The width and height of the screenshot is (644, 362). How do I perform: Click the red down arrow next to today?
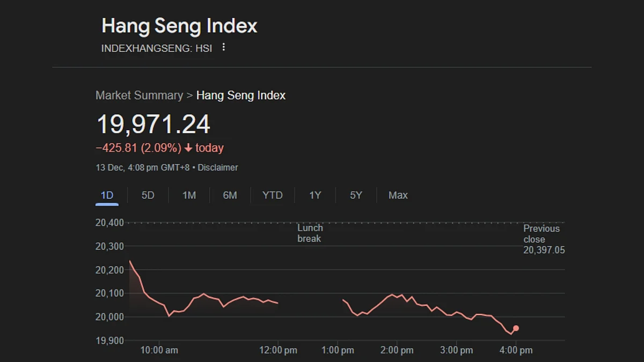(188, 148)
